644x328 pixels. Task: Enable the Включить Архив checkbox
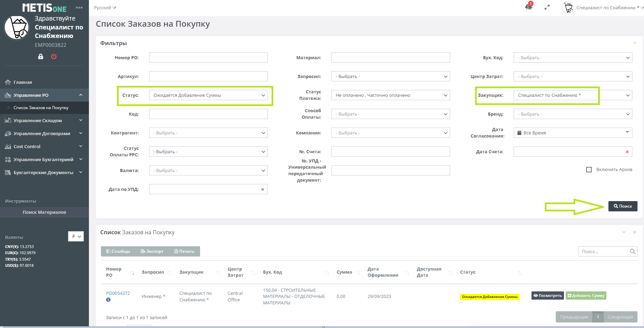point(589,170)
